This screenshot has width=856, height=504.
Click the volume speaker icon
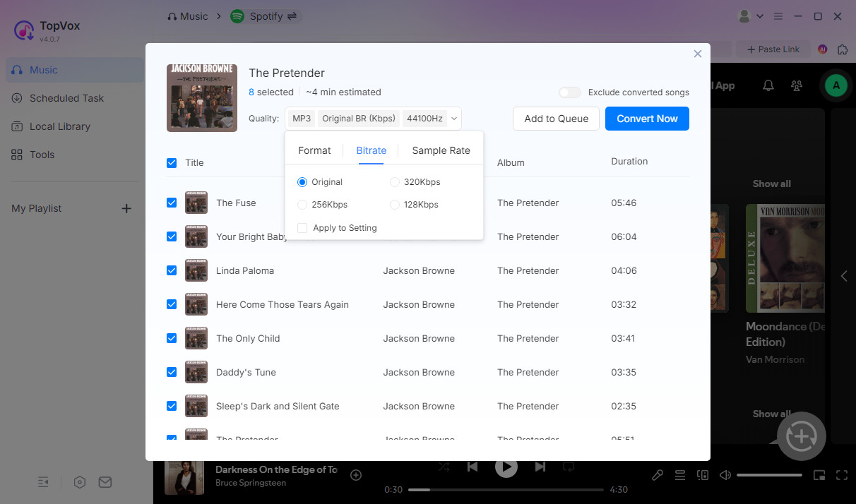click(725, 475)
